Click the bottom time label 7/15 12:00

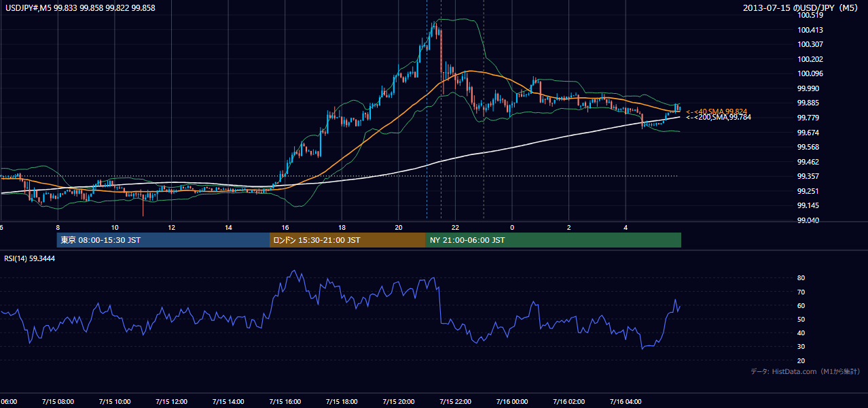click(171, 401)
